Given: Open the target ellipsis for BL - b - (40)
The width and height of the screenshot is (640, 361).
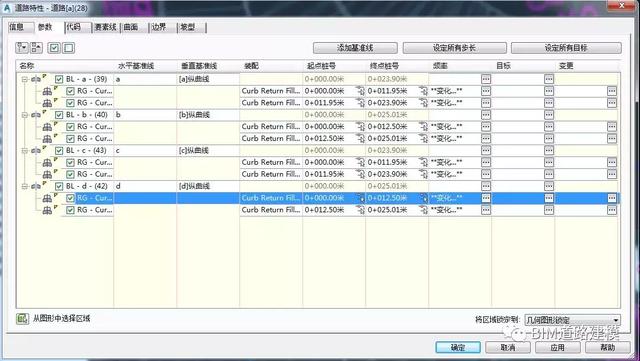Looking at the screenshot, I should click(x=549, y=115).
